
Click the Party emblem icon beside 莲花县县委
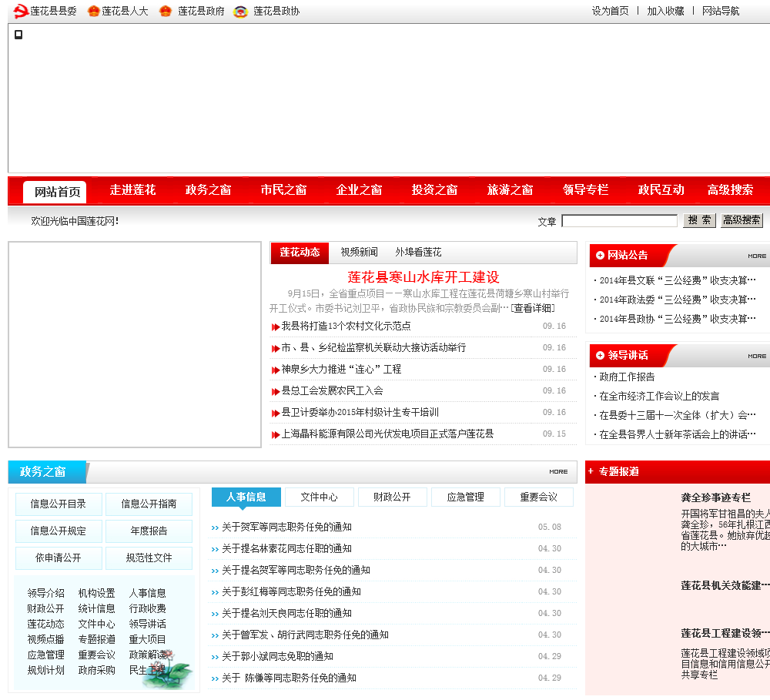[21, 11]
